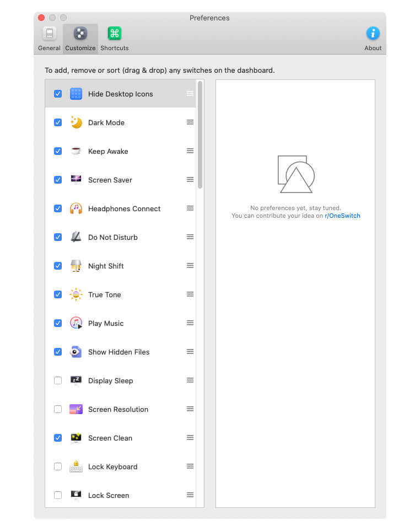The image size is (420, 531).
Task: Open the r/OneSwitch link
Action: pyautogui.click(x=342, y=216)
